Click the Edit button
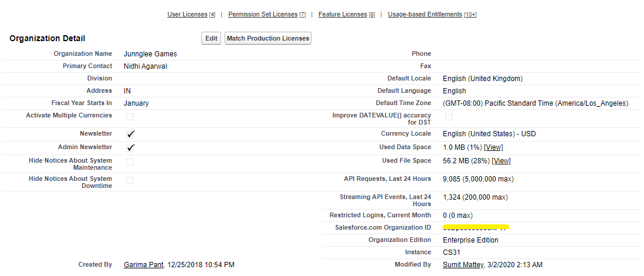This screenshot has width=644, height=276. point(211,39)
